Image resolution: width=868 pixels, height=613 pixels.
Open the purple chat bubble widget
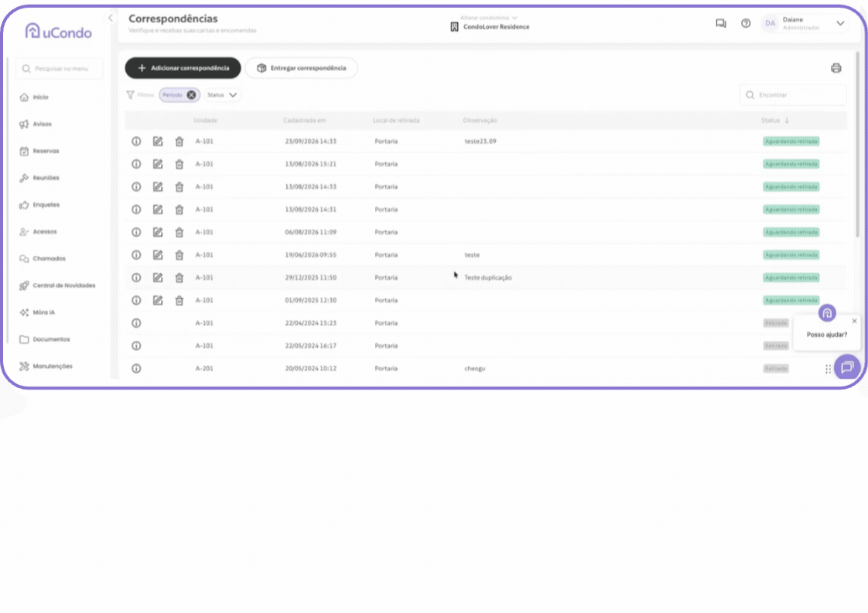(847, 367)
